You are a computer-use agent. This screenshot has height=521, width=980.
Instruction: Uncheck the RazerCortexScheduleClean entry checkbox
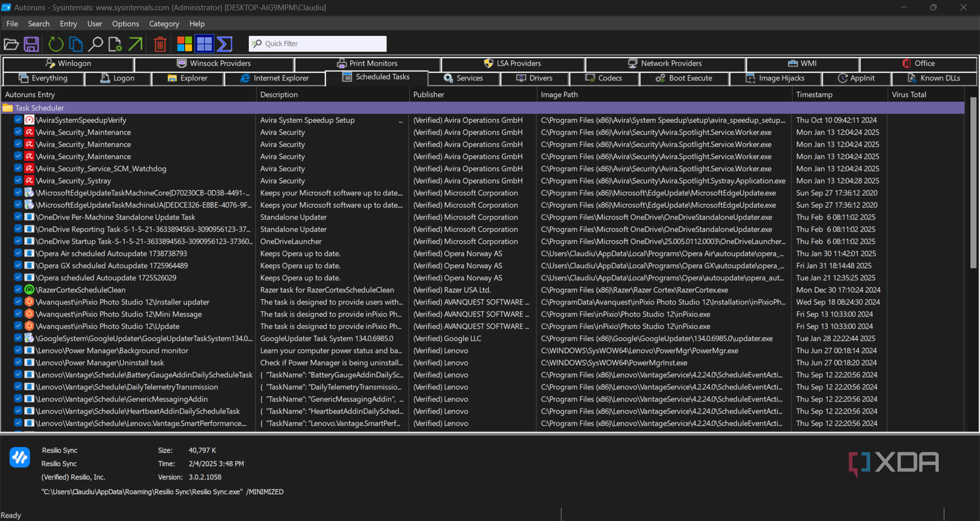click(x=18, y=290)
